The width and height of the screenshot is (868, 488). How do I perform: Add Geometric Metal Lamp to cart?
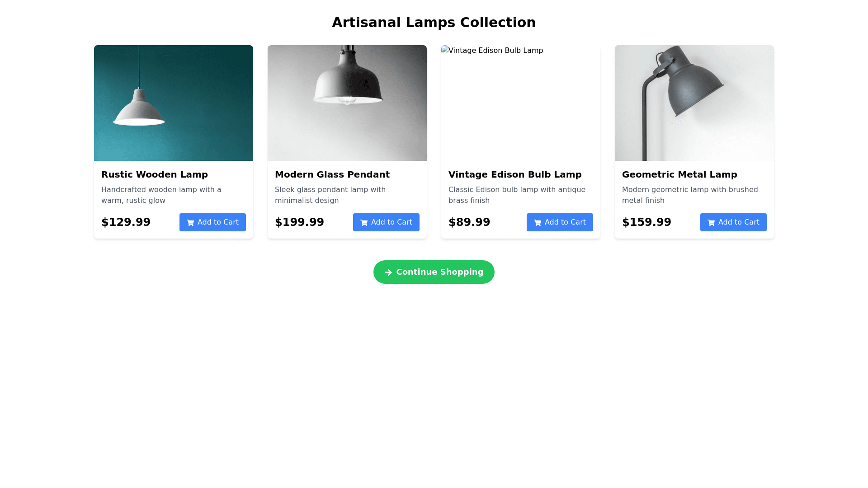coord(733,222)
